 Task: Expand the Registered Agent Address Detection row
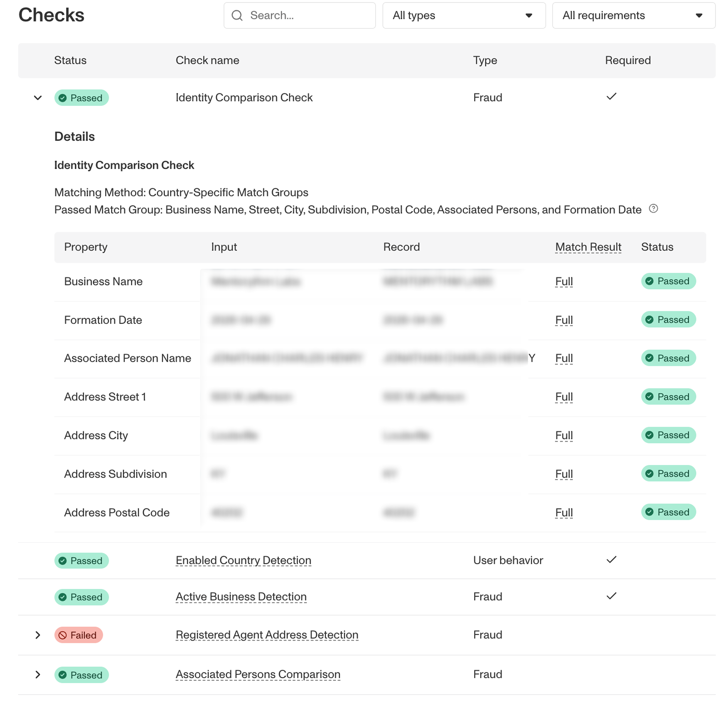(38, 635)
